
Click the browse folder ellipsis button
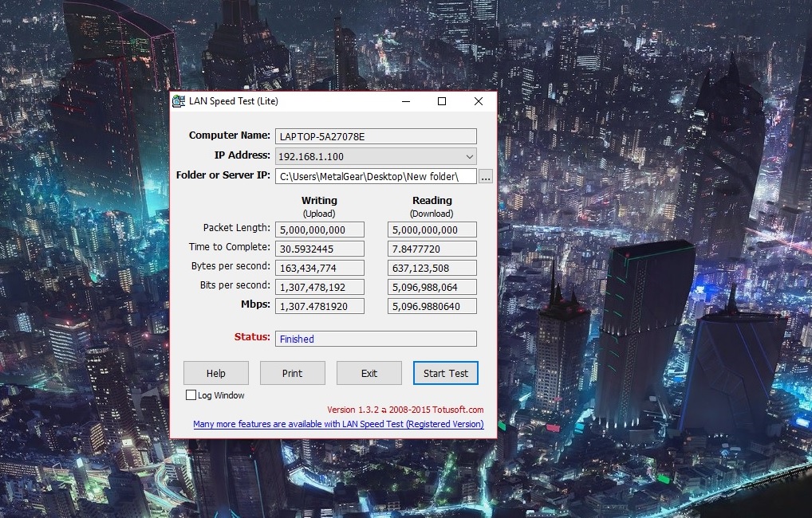click(x=486, y=176)
